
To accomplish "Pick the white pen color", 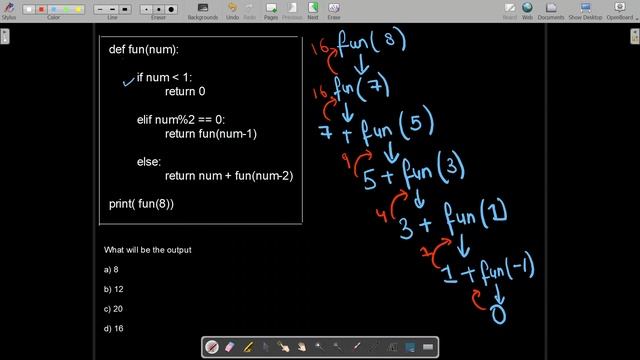I will pyautogui.click(x=29, y=9).
